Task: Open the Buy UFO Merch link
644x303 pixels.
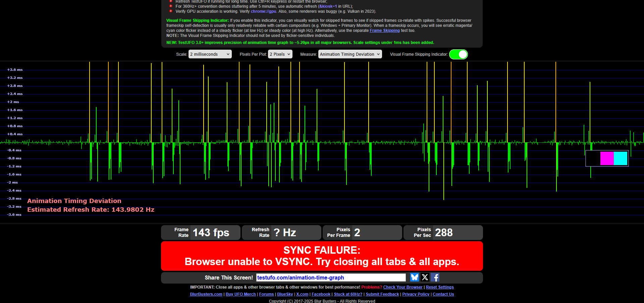Action: point(240,294)
